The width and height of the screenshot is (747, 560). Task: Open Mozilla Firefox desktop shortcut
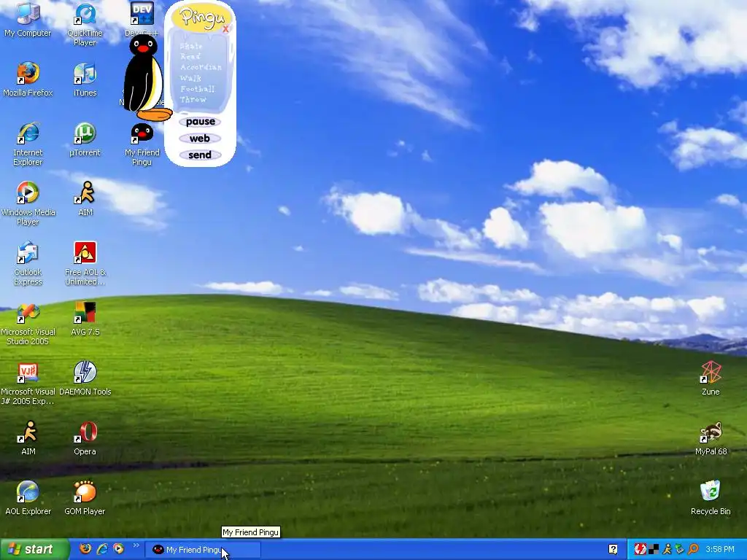[28, 79]
